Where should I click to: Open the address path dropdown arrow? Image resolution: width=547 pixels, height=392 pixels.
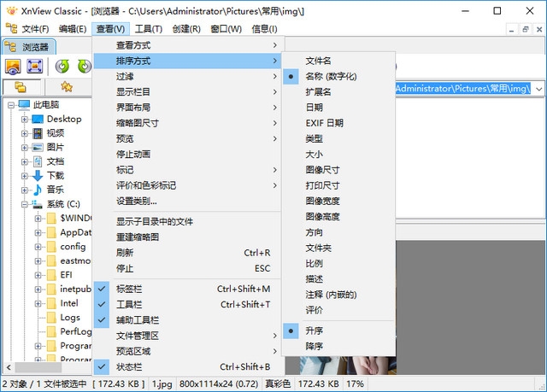538,89
